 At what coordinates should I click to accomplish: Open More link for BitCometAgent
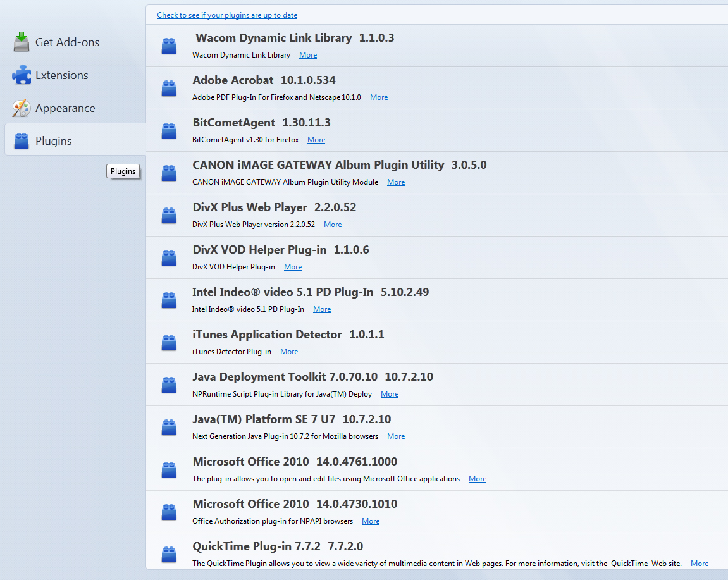pos(316,139)
